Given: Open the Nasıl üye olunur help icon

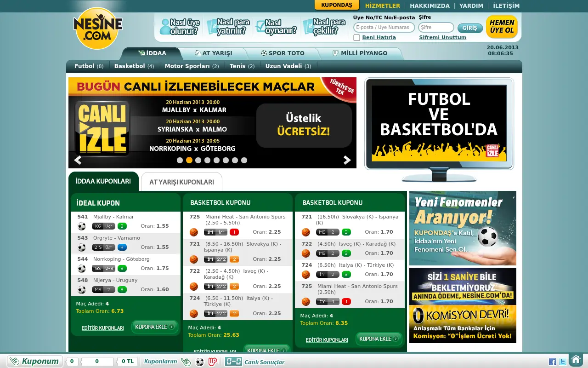Looking at the screenshot, I should (x=180, y=27).
